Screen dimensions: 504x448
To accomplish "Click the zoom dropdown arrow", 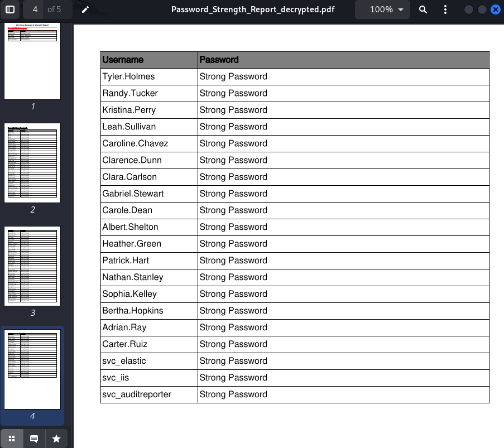I will [401, 9].
